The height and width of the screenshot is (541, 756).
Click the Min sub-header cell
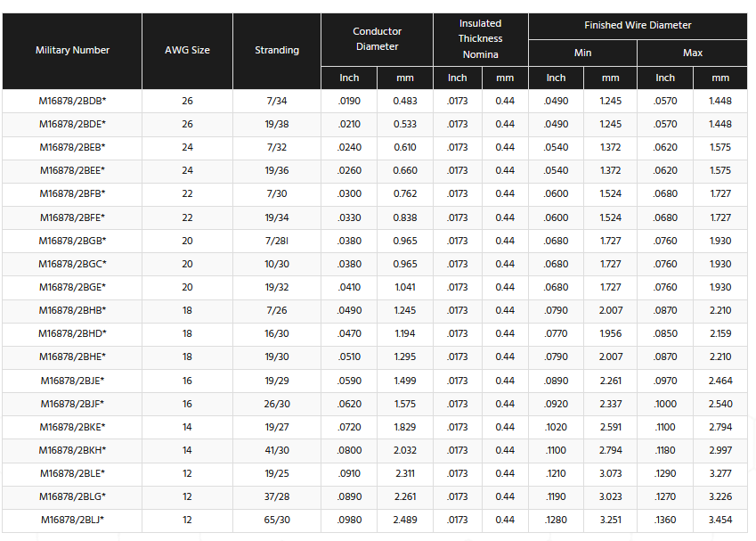pyautogui.click(x=582, y=53)
